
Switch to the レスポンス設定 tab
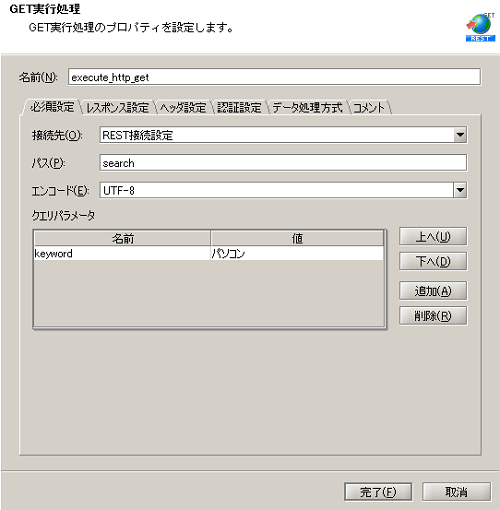click(x=117, y=108)
